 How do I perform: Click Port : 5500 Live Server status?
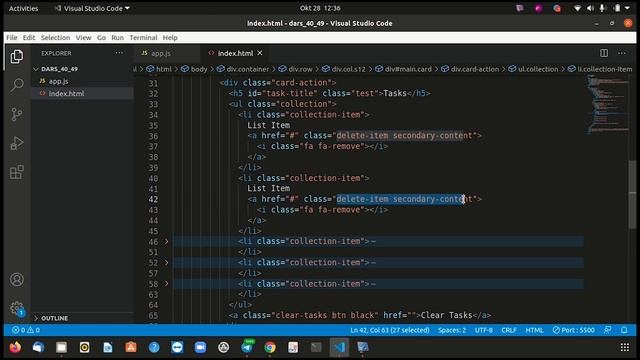click(573, 330)
